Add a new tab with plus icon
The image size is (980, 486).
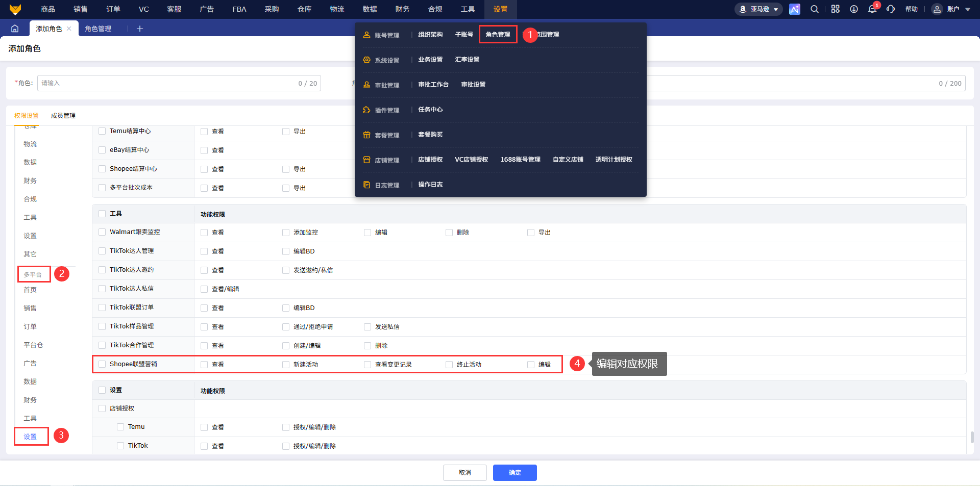(x=140, y=29)
